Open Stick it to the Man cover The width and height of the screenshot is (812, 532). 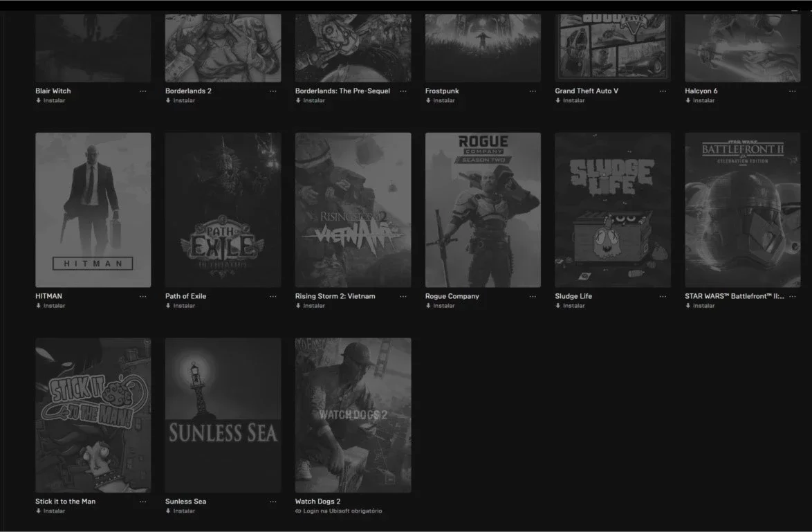click(x=93, y=416)
